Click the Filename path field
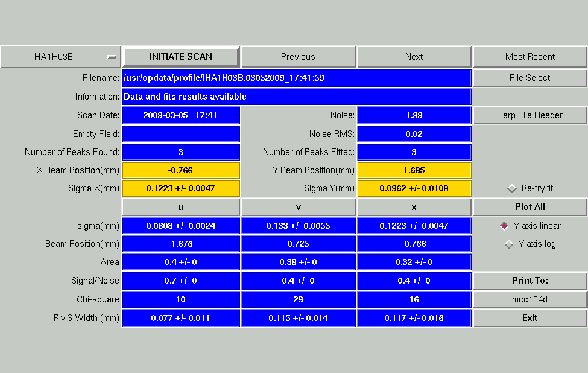 click(x=297, y=78)
